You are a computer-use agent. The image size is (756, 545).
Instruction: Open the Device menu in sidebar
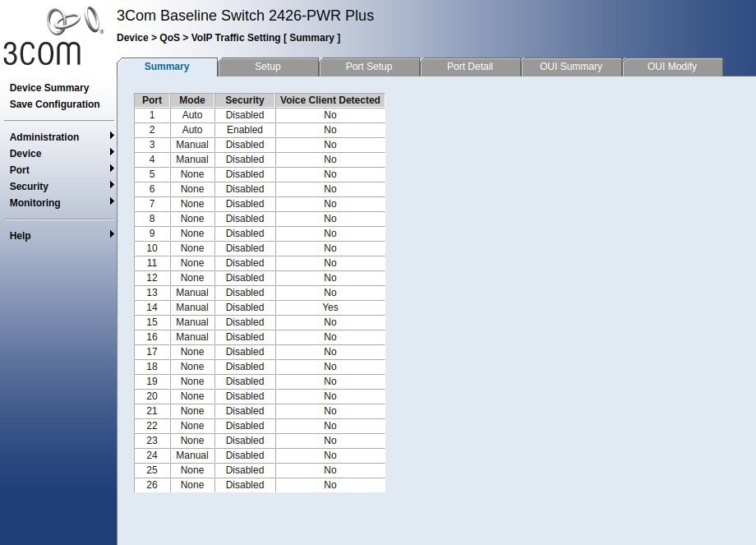[25, 154]
